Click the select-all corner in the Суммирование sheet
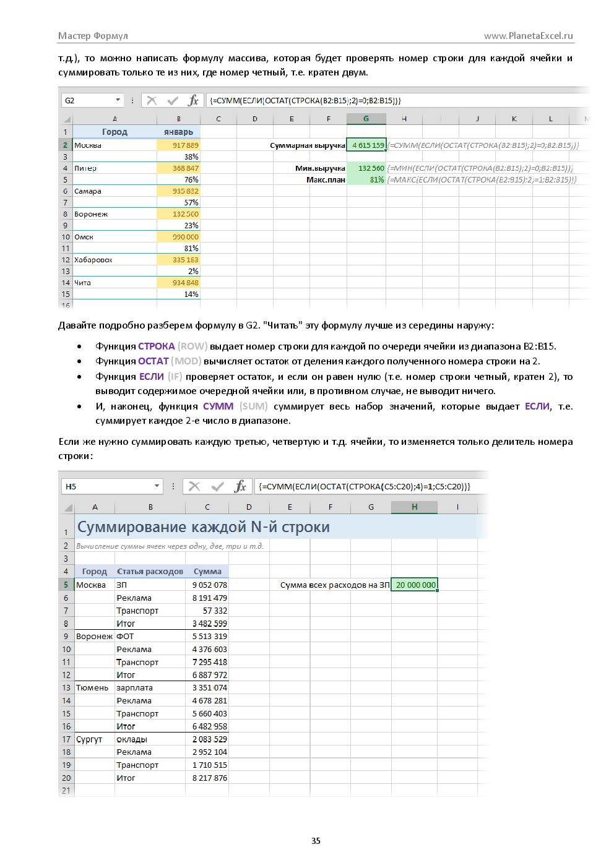The width and height of the screenshot is (614, 868). [x=67, y=507]
